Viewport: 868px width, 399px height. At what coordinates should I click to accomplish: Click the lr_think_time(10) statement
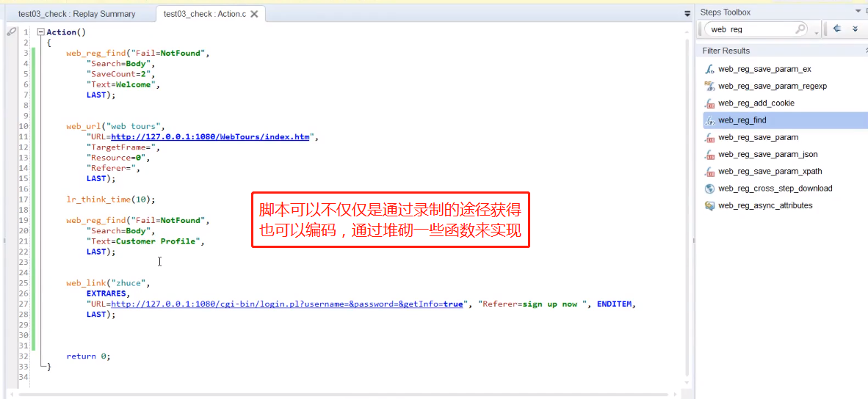pos(111,199)
